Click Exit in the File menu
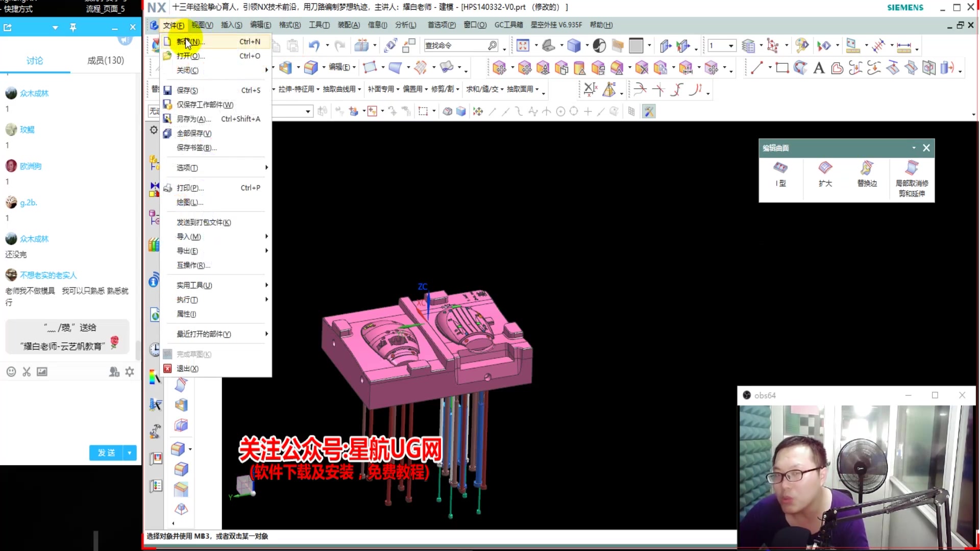This screenshot has height=551, width=980. point(187,368)
